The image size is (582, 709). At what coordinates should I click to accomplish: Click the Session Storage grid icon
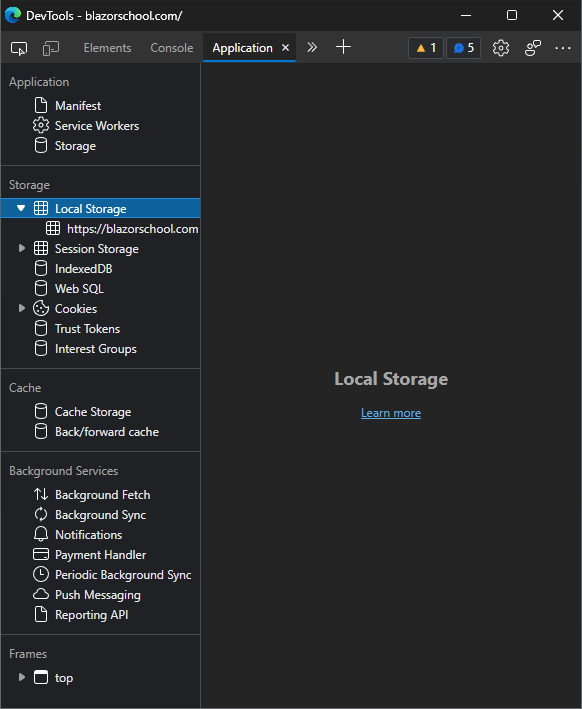click(x=41, y=248)
